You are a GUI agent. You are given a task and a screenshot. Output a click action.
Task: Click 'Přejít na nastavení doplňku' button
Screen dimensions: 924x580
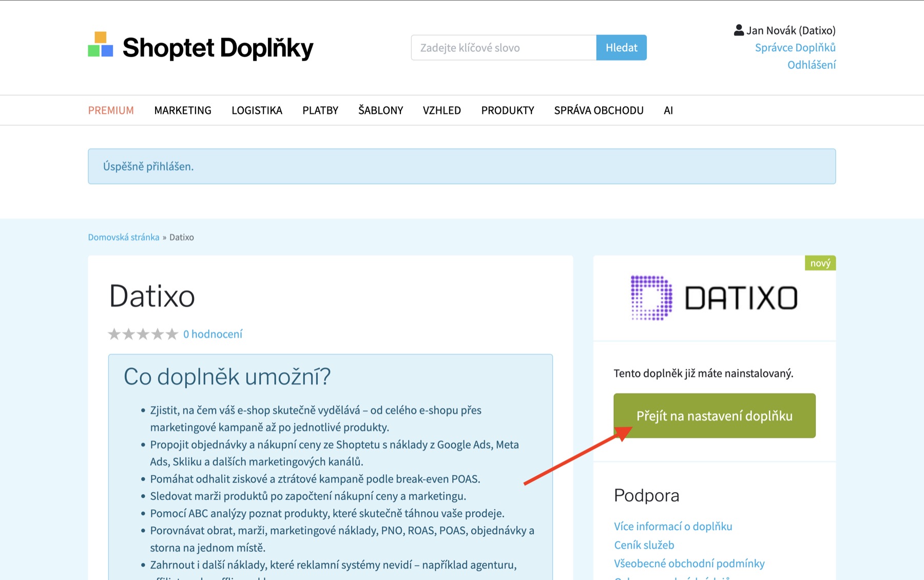pos(714,416)
